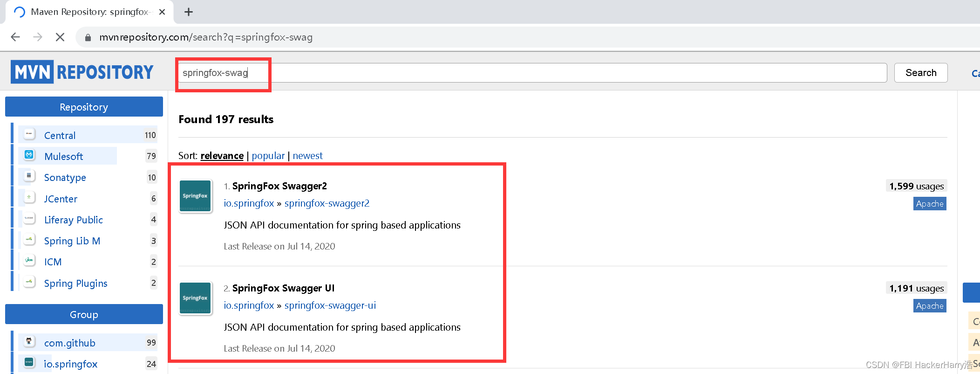Open the SpringFox Swagger UI logo thumbnail
Viewport: 980px width, 374px height.
click(196, 298)
